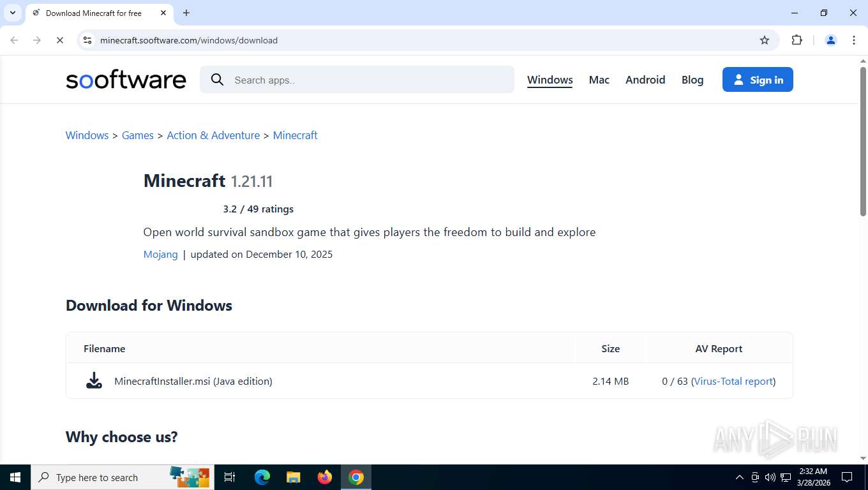Viewport: 868px width, 490px height.
Task: Click the 2.14 MB size value
Action: (610, 381)
